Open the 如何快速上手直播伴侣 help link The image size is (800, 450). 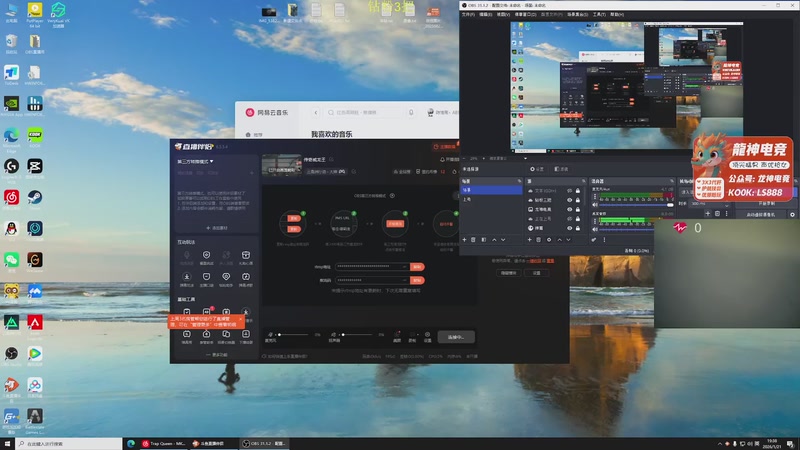tap(285, 356)
